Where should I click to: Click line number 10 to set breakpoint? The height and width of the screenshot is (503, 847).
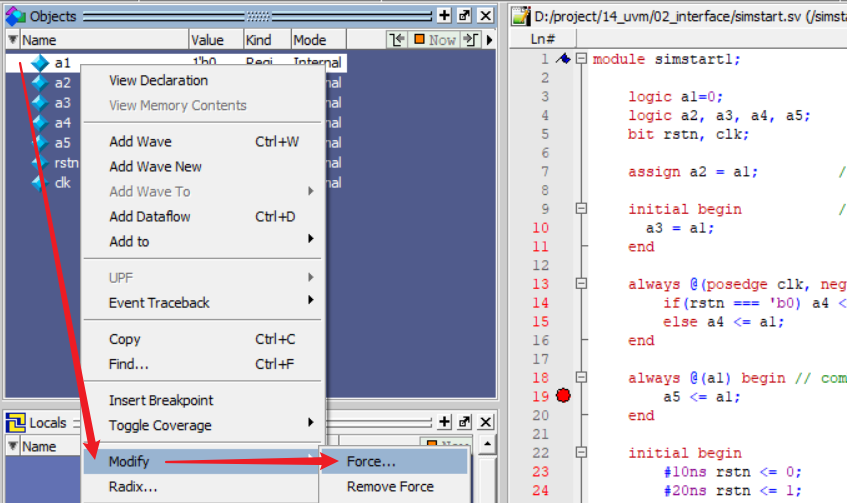click(x=541, y=228)
